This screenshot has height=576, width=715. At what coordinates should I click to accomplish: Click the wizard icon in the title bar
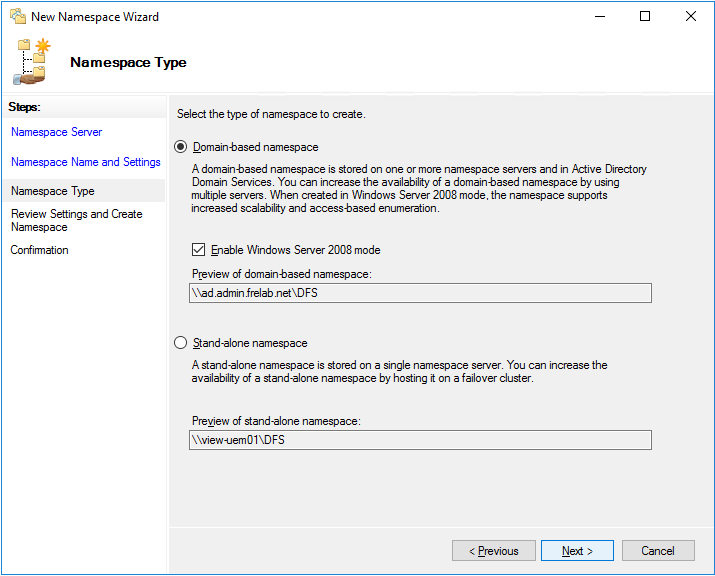(x=17, y=17)
